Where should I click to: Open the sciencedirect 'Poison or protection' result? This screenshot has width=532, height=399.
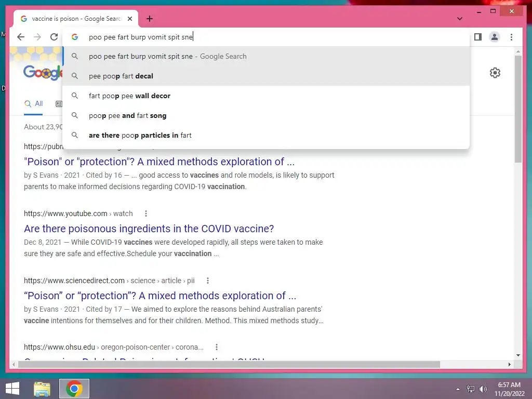[160, 296]
